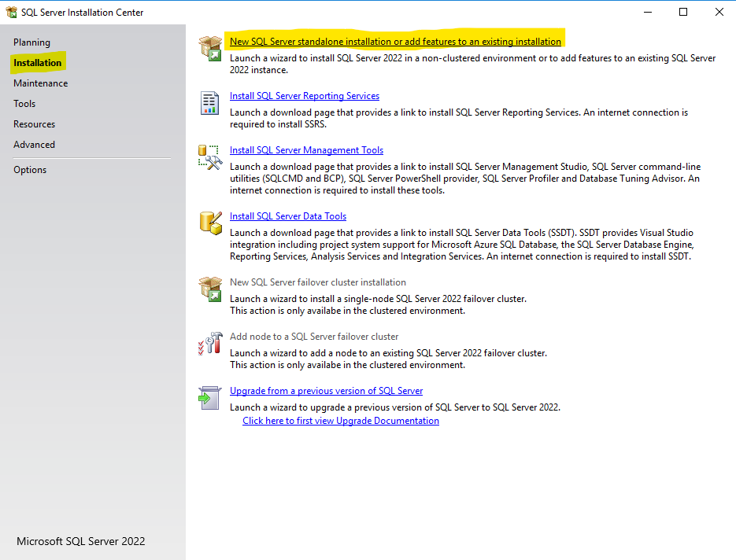Click the SQL Server Reporting Services report icon
This screenshot has width=736, height=560.
click(x=210, y=103)
